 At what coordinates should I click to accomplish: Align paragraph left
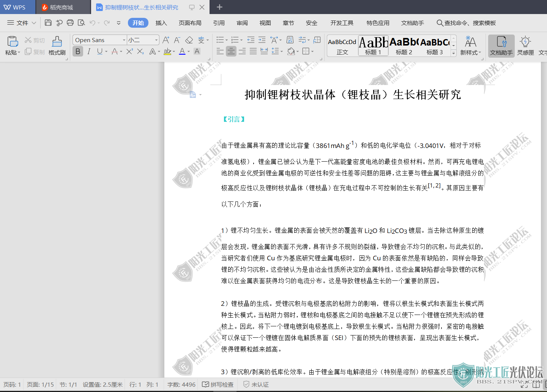click(x=220, y=51)
